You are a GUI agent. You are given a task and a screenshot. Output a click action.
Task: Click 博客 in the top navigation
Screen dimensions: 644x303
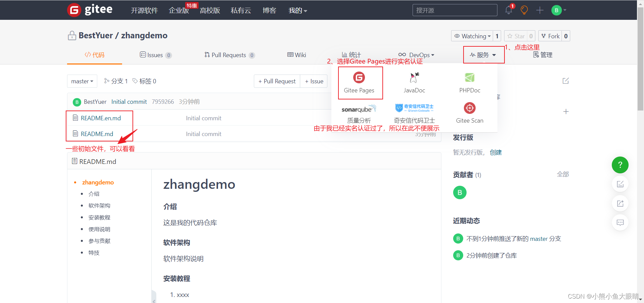tap(269, 10)
